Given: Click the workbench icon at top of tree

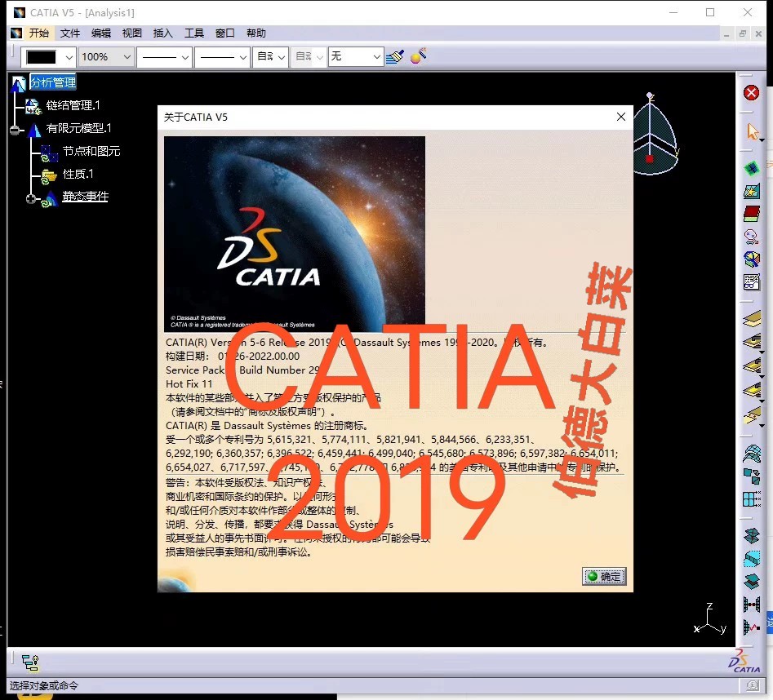Looking at the screenshot, I should (x=18, y=82).
